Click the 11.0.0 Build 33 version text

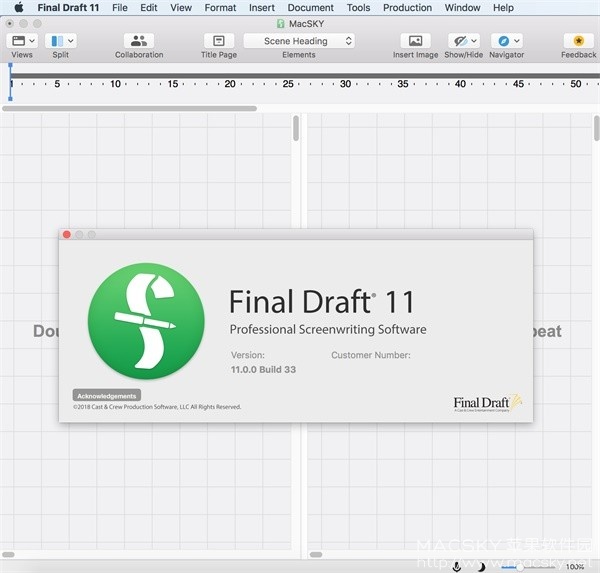point(263,369)
